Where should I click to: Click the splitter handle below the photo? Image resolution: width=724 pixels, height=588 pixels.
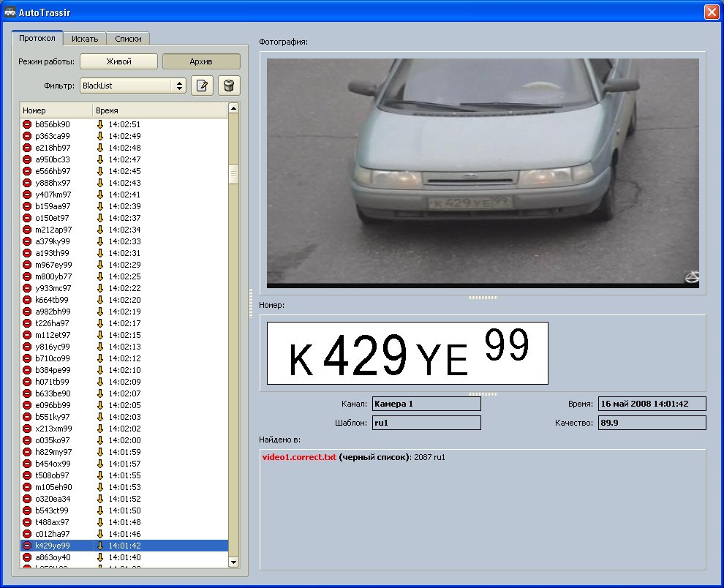[483, 298]
